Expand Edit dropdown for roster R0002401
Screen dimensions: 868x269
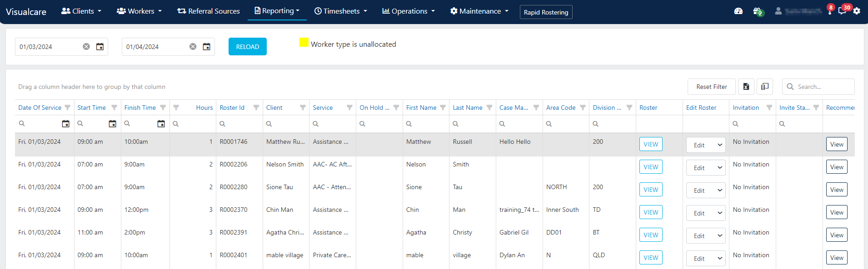tap(706, 259)
